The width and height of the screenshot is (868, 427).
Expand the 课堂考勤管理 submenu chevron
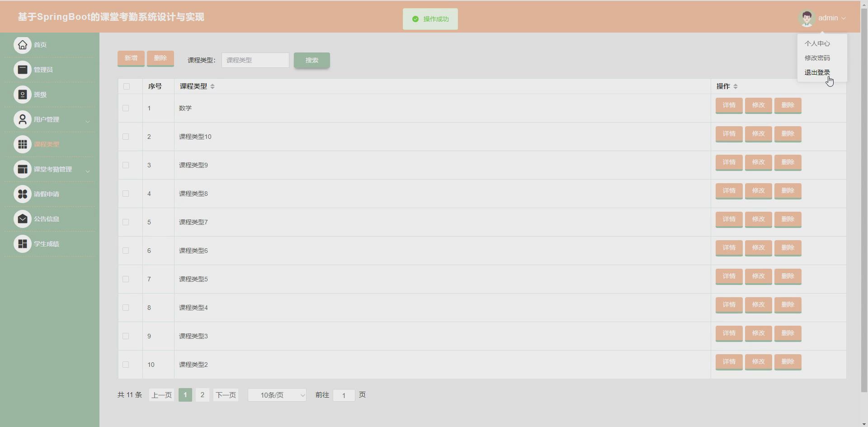pos(88,171)
